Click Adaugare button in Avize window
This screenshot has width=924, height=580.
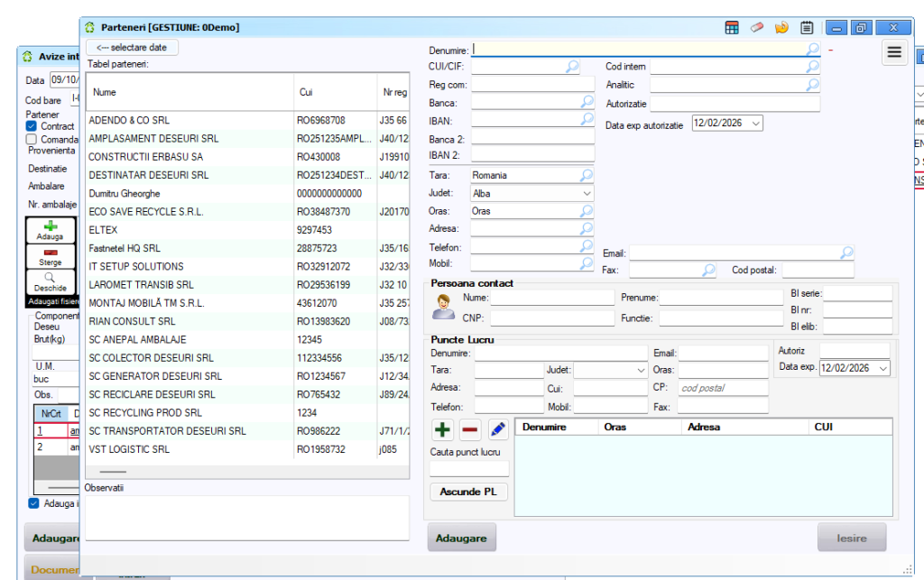(x=53, y=538)
